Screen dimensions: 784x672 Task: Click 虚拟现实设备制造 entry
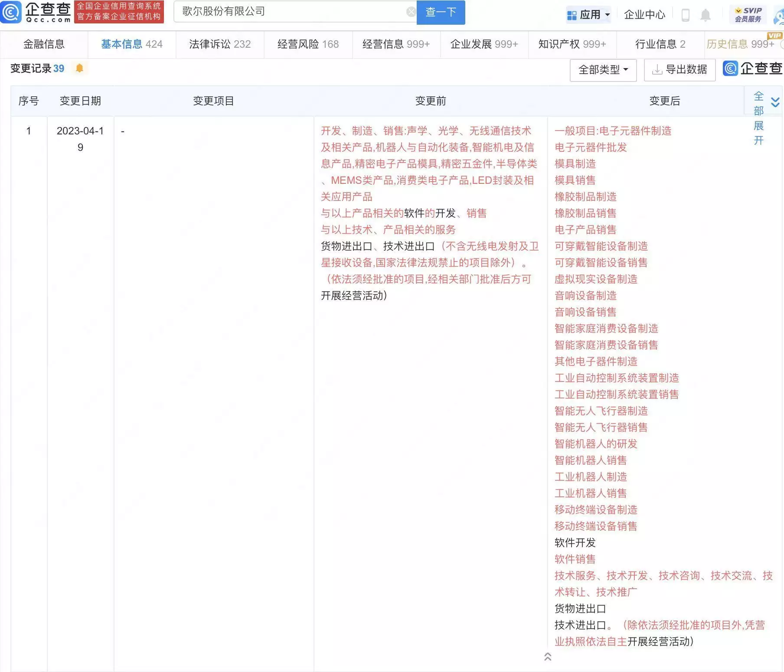[x=596, y=279]
